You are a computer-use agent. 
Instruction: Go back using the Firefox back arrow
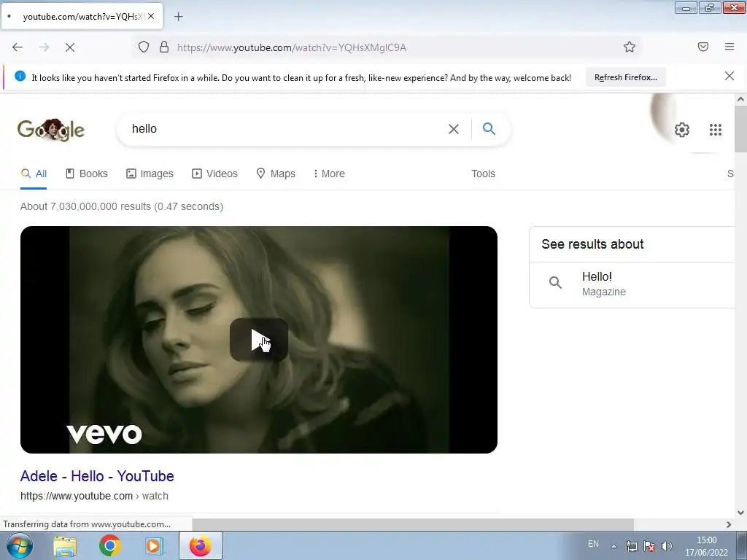click(18, 47)
